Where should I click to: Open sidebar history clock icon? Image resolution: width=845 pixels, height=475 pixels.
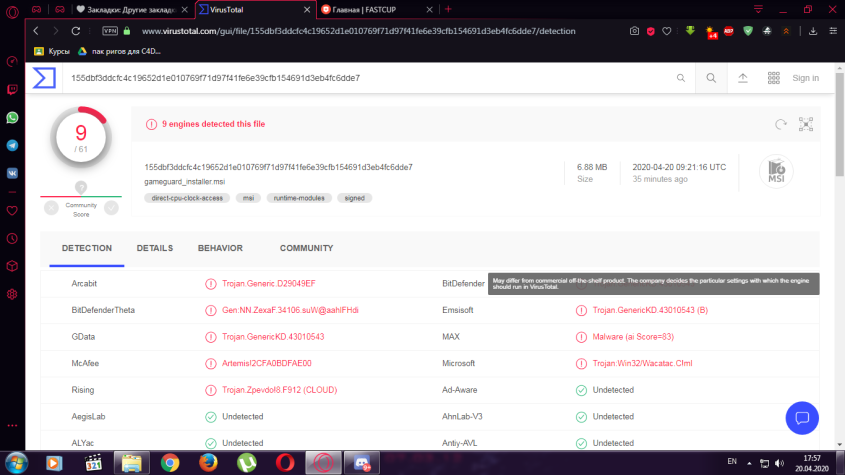(x=12, y=239)
